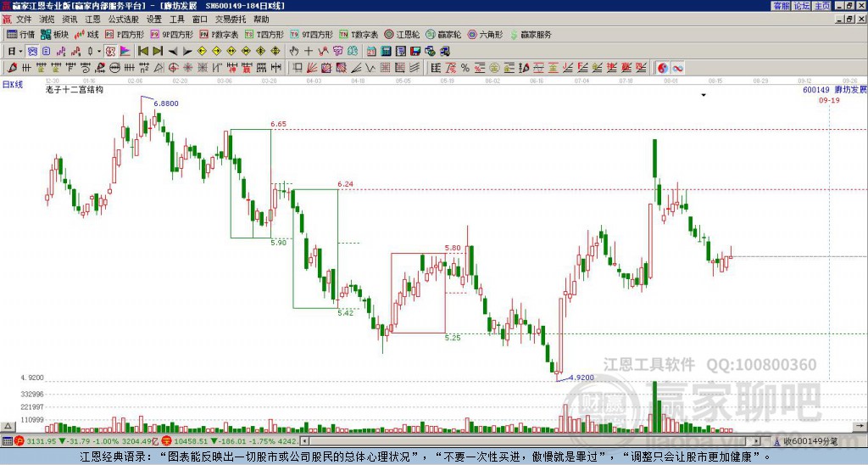Open the P四方形 square tool
The width and height of the screenshot is (868, 465).
[x=125, y=34]
